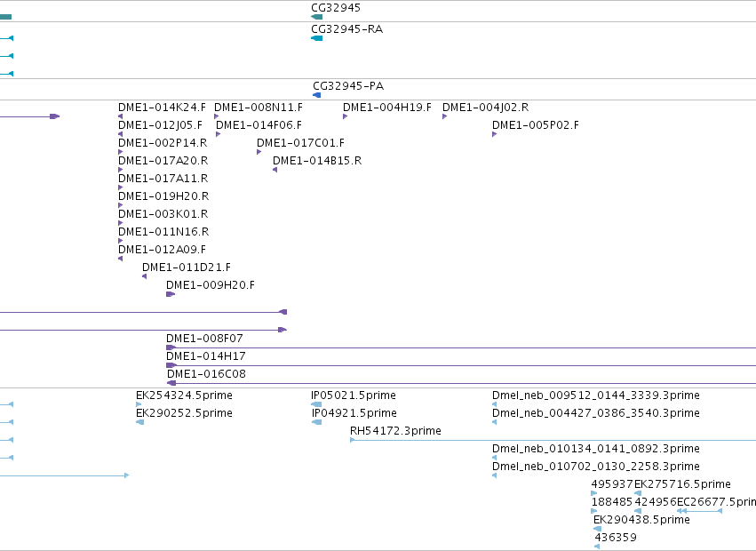The height and width of the screenshot is (551, 756).
Task: Click the Dmel_neb_004427_0386_3540.3prime label
Action: 596,413
